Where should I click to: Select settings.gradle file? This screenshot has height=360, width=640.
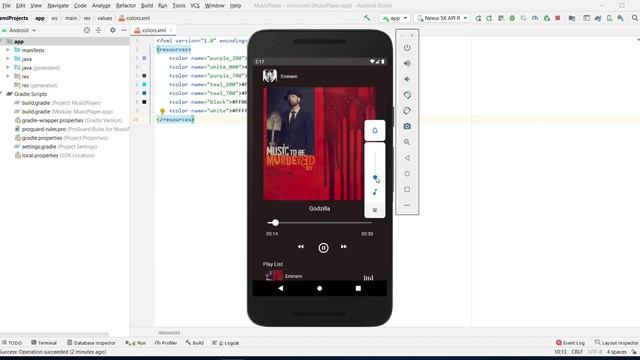click(x=56, y=147)
